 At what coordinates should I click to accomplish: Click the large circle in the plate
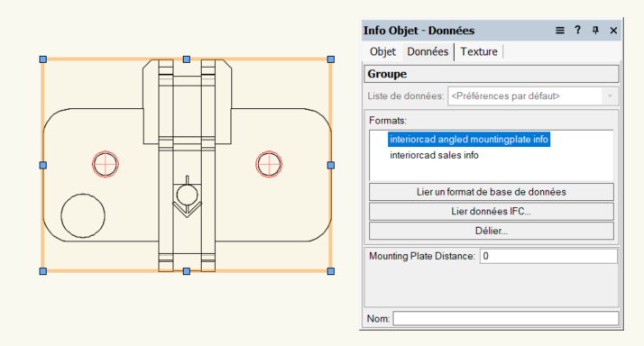[x=83, y=216]
